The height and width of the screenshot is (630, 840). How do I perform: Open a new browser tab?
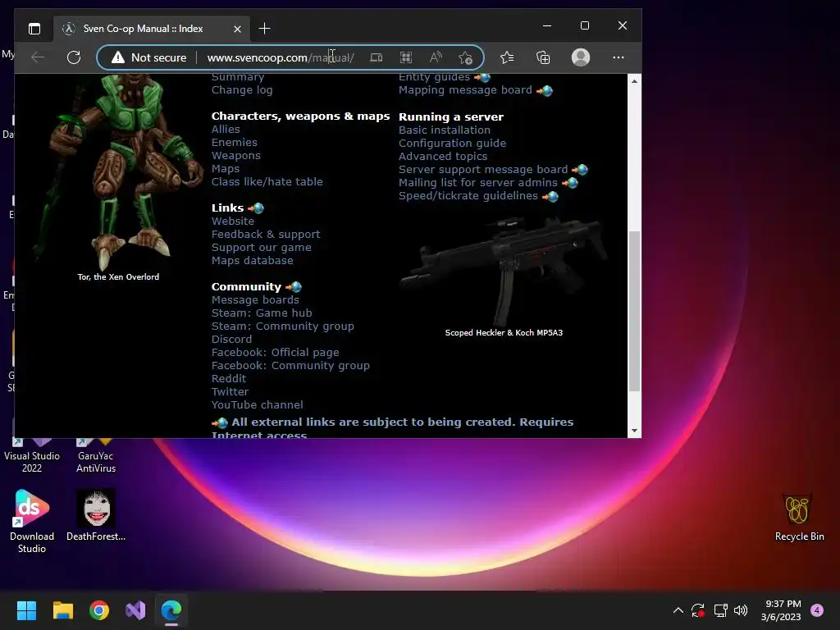[264, 29]
